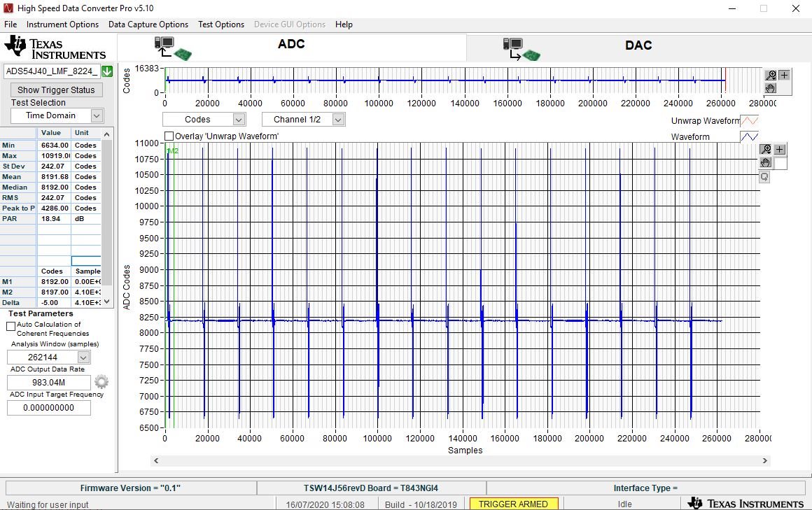Click the M2 codes value 8197.00 cell
This screenshot has height=510, width=812.
(54, 292)
